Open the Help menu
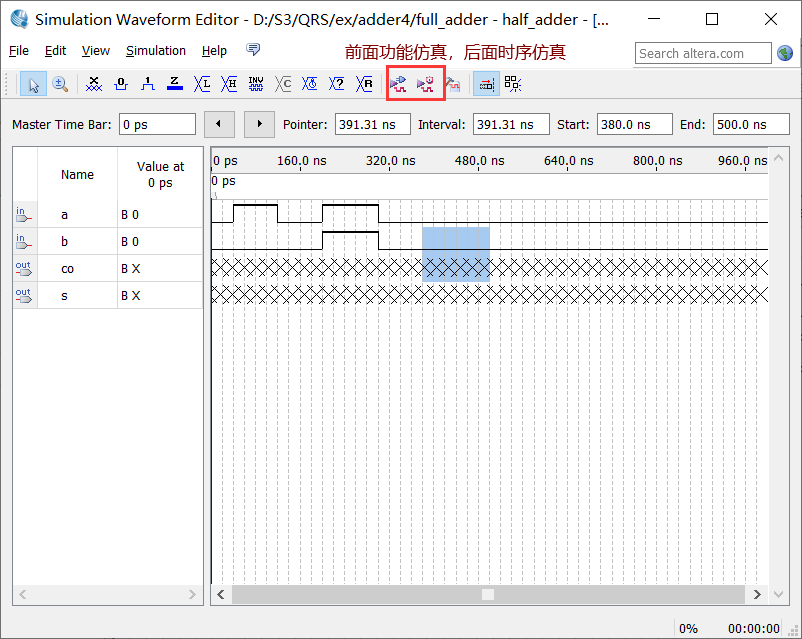This screenshot has height=639, width=802. (214, 51)
